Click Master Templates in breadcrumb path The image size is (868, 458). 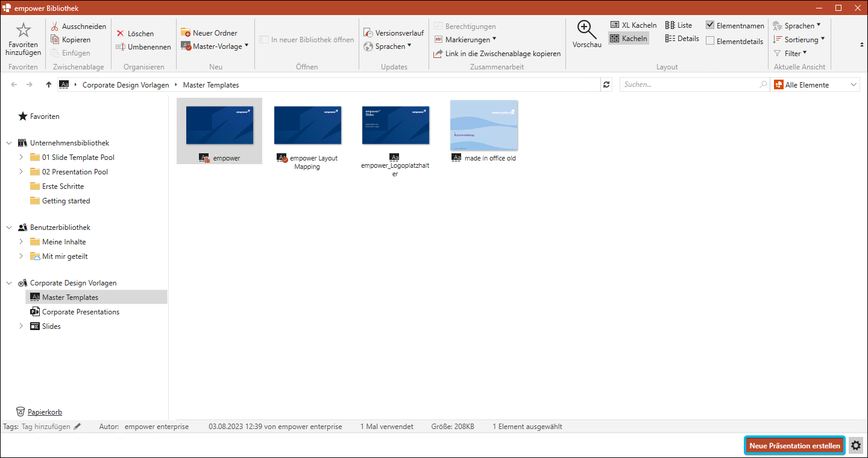tap(211, 85)
